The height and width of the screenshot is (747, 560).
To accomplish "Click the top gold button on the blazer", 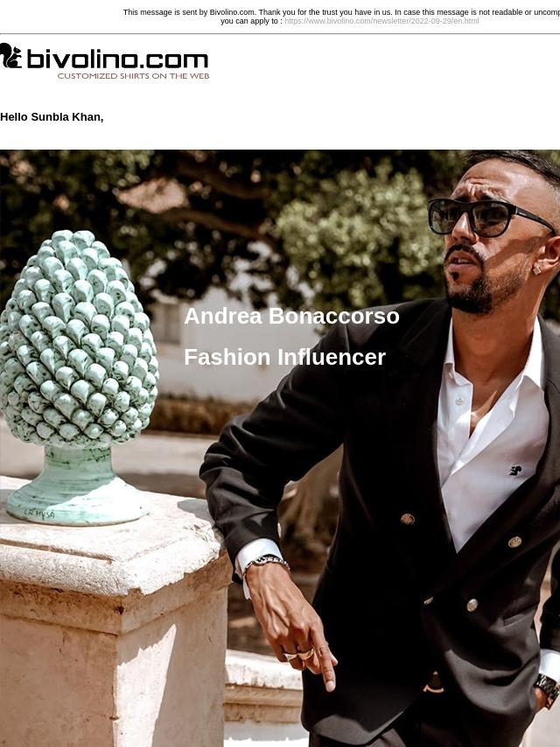I will (407, 519).
